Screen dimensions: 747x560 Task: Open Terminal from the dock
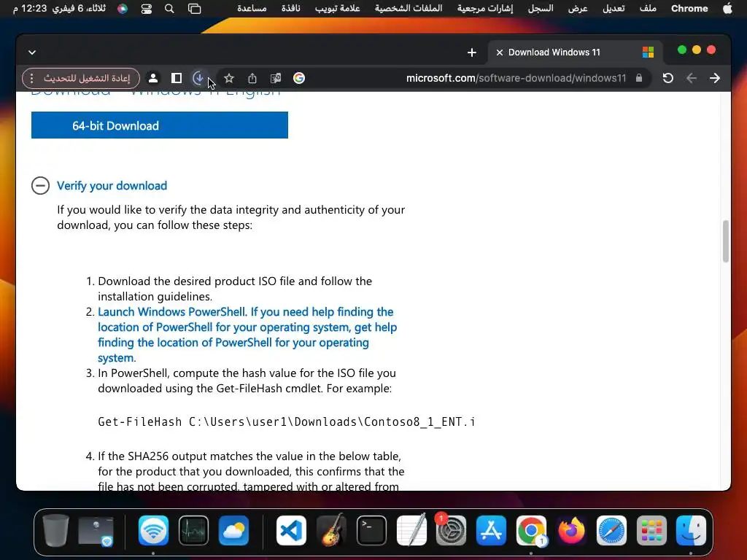point(371,530)
